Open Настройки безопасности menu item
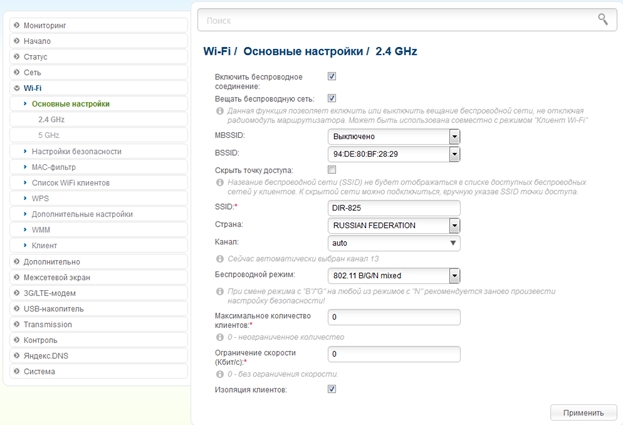The height and width of the screenshot is (425, 623). pyautogui.click(x=76, y=151)
